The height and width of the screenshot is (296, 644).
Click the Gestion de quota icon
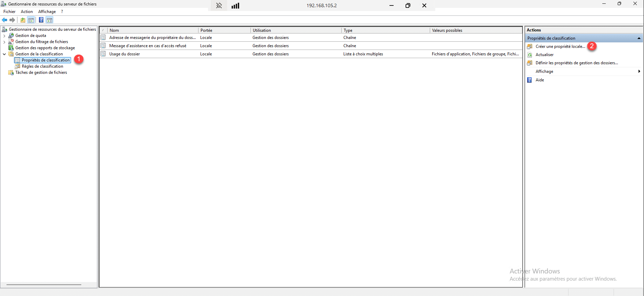coord(11,36)
